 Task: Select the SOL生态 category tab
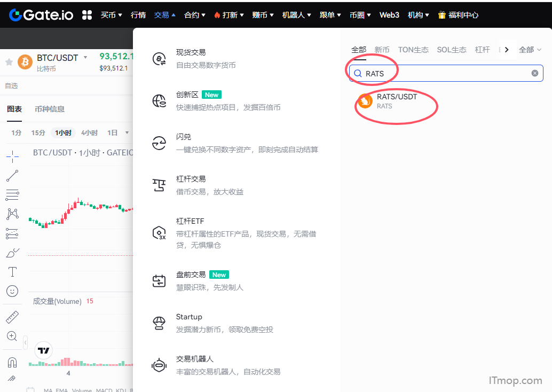[x=451, y=50]
